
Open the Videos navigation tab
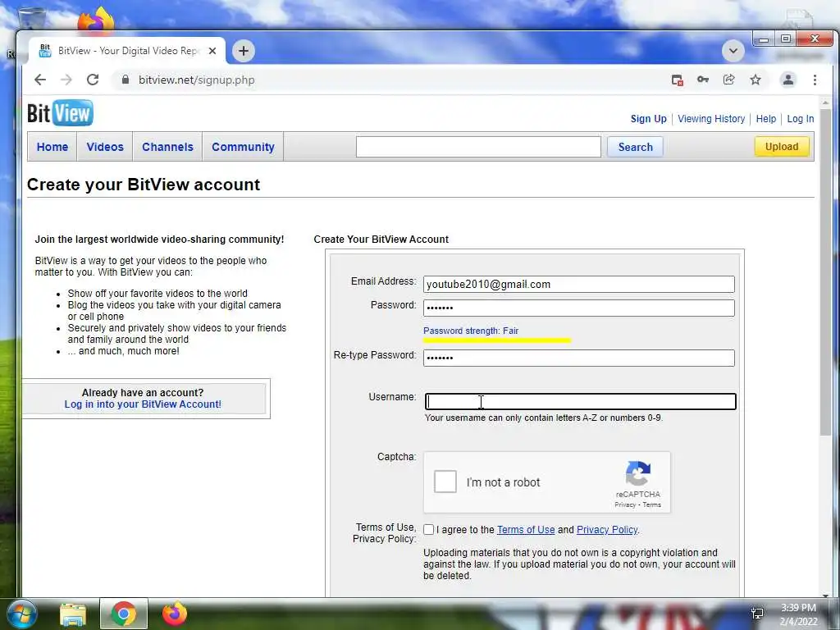click(x=105, y=147)
